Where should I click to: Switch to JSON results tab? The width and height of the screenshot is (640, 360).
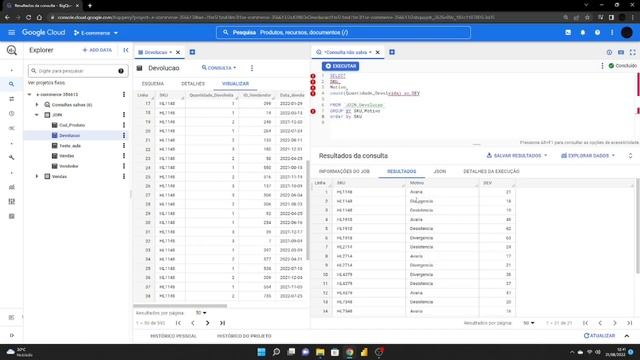(440, 171)
